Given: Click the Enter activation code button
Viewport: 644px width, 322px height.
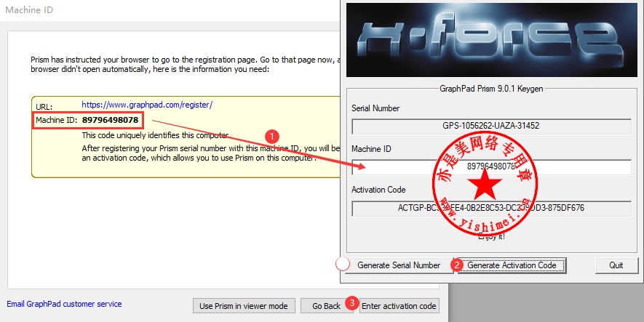Looking at the screenshot, I should (399, 305).
